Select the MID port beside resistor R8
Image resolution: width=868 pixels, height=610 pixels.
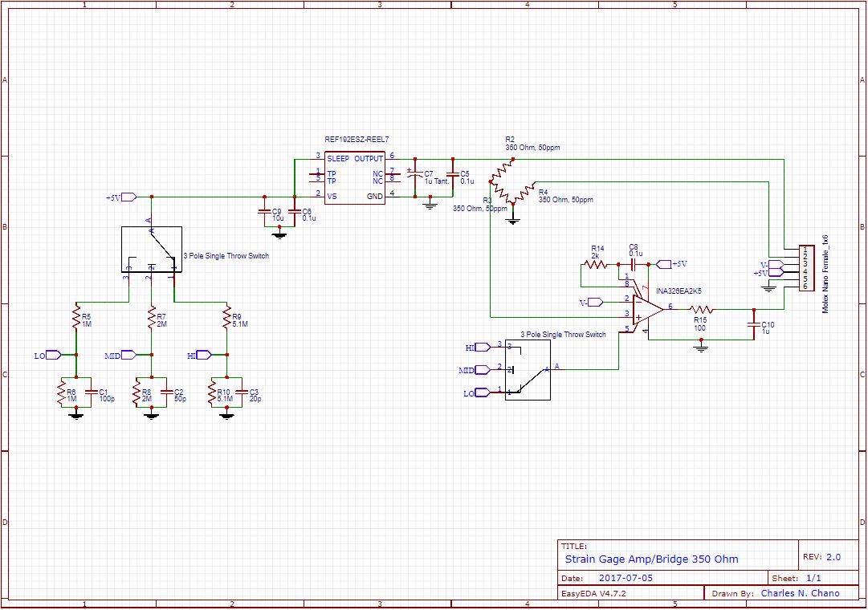tap(128, 356)
